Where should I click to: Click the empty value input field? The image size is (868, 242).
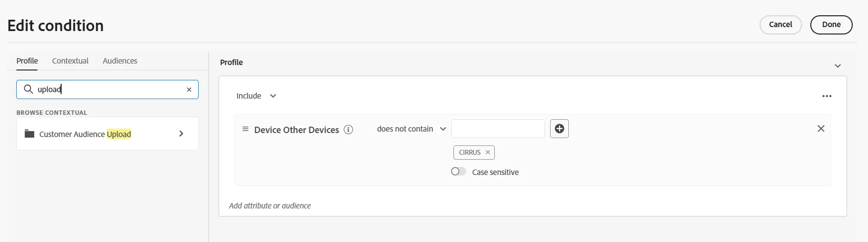498,129
